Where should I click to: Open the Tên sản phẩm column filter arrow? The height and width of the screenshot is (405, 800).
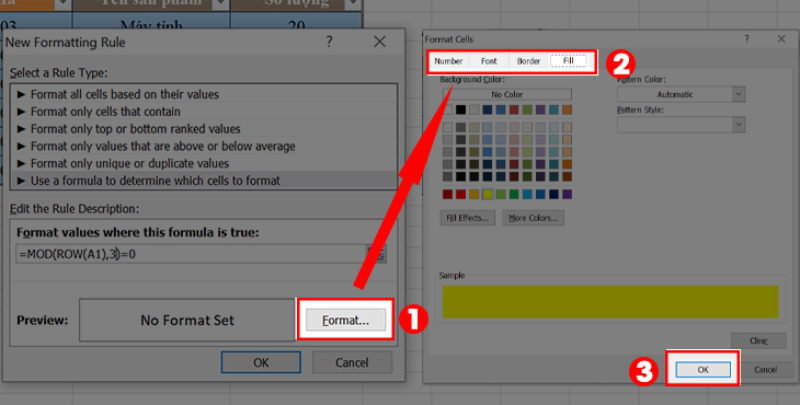pos(218,5)
